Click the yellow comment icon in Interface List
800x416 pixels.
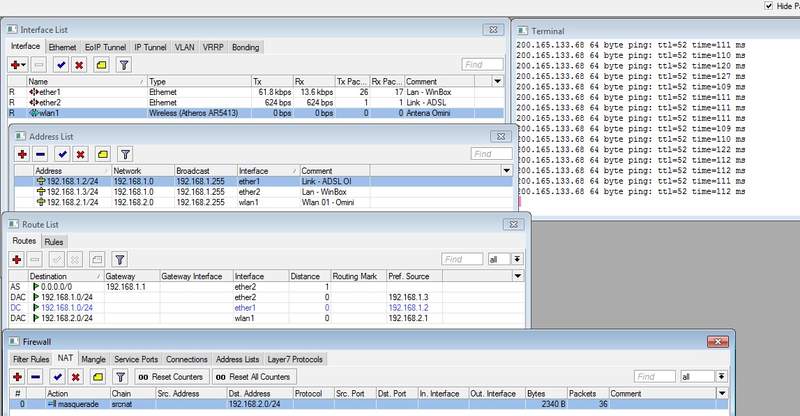tap(102, 65)
